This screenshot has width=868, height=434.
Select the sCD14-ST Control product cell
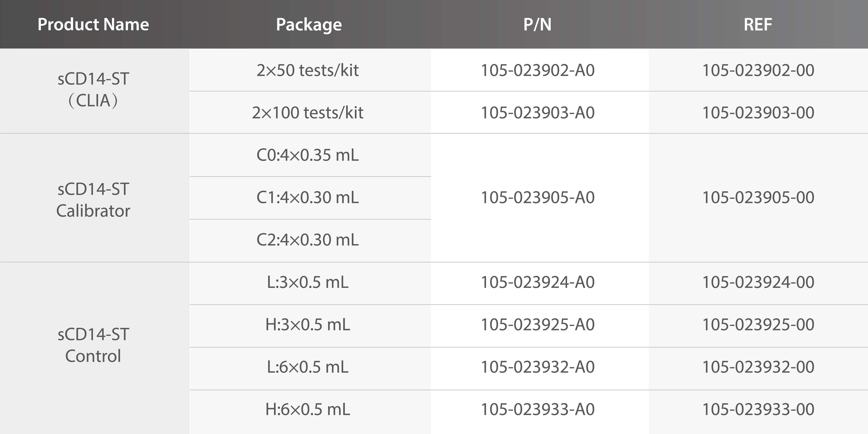[x=93, y=345]
